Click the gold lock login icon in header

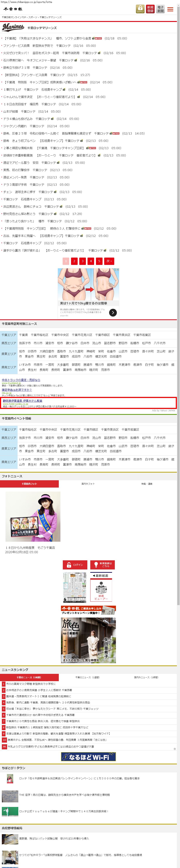tap(140, 9)
